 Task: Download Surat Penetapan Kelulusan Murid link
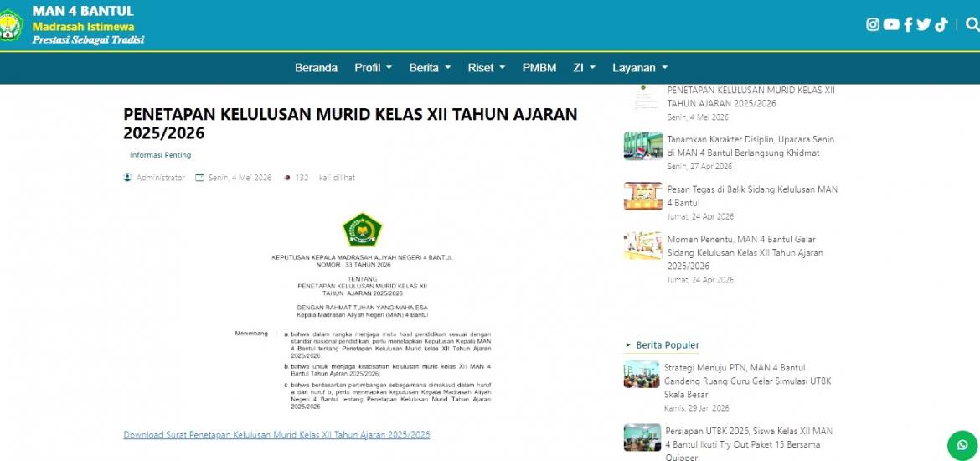276,435
